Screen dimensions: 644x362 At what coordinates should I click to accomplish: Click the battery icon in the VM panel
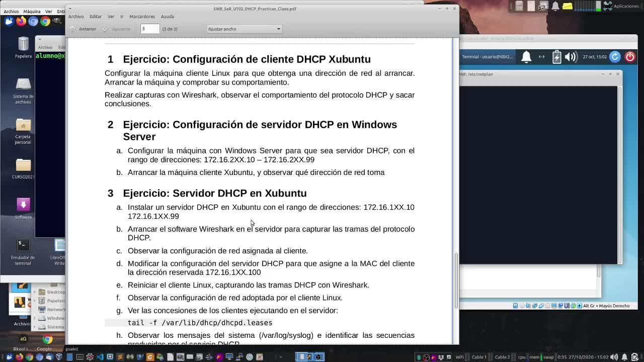(x=556, y=57)
